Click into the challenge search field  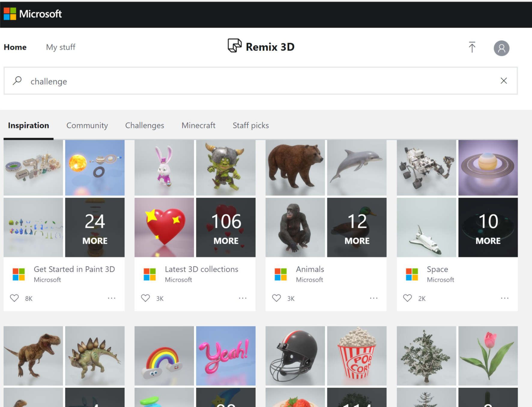pyautogui.click(x=261, y=81)
